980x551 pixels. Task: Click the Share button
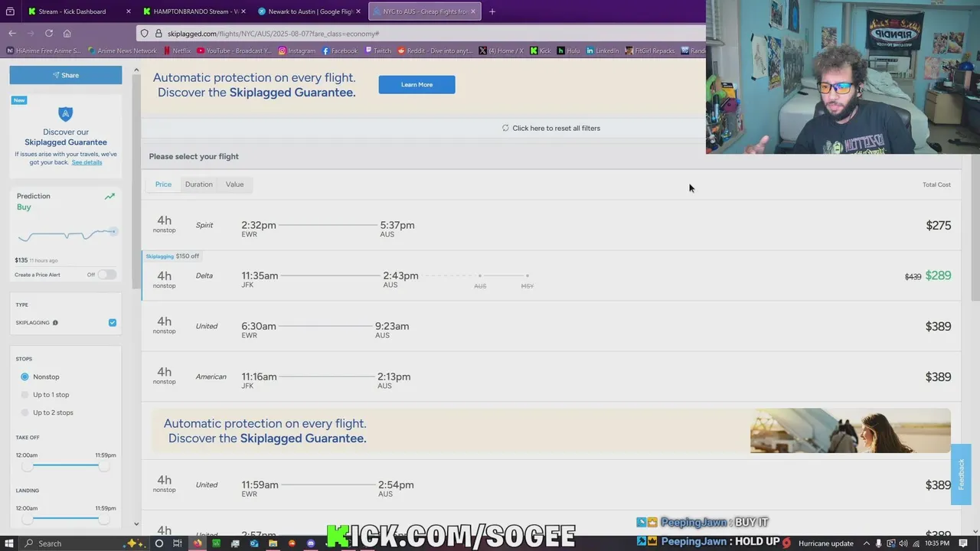coord(66,75)
